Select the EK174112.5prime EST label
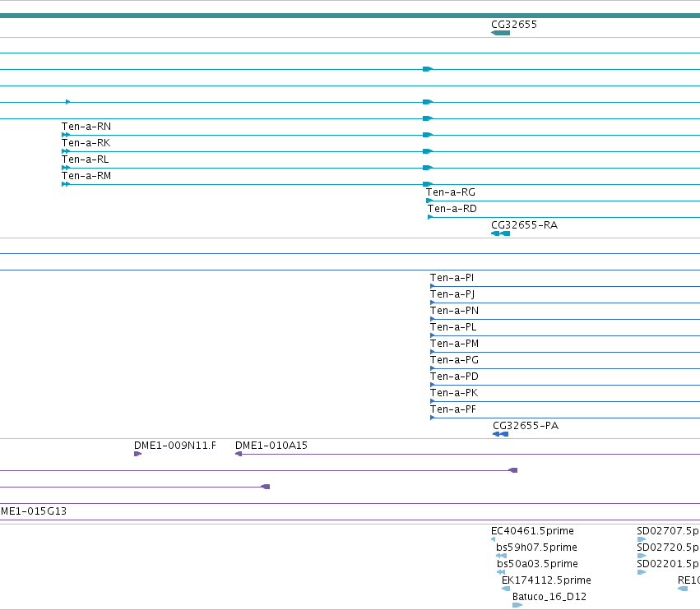 click(546, 581)
